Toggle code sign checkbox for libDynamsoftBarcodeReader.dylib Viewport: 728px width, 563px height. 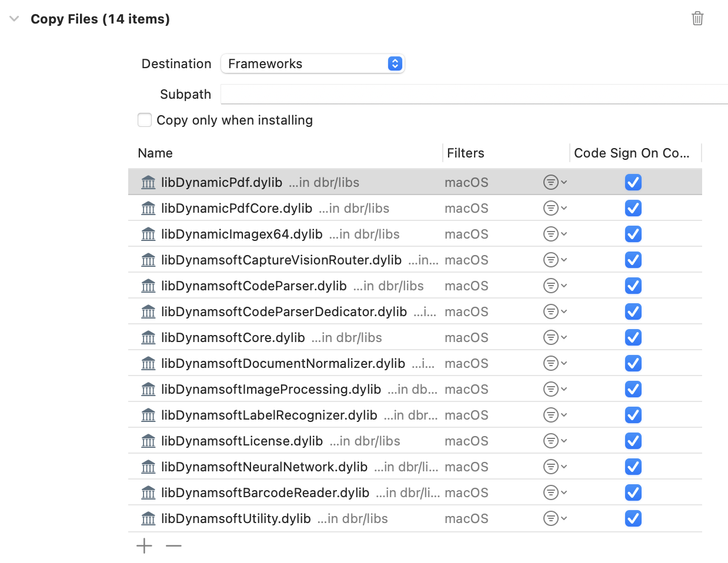click(x=633, y=492)
